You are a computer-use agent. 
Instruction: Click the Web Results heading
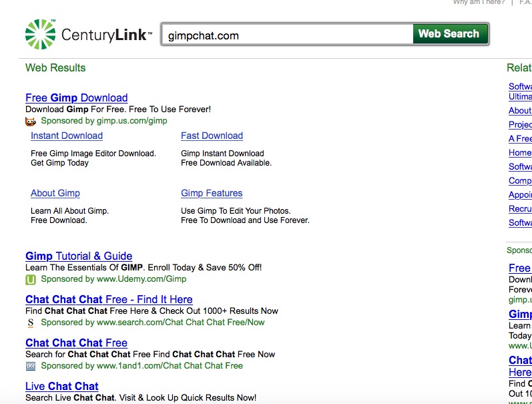click(x=55, y=67)
